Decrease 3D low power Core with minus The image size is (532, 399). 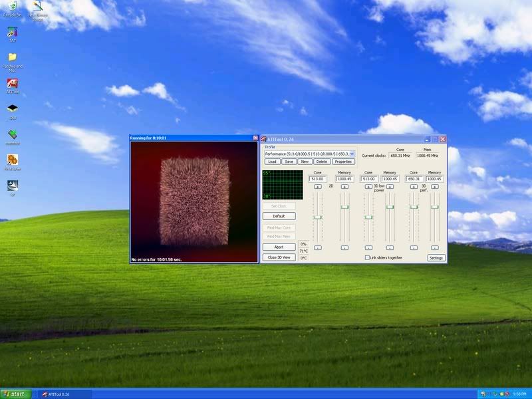[368, 247]
